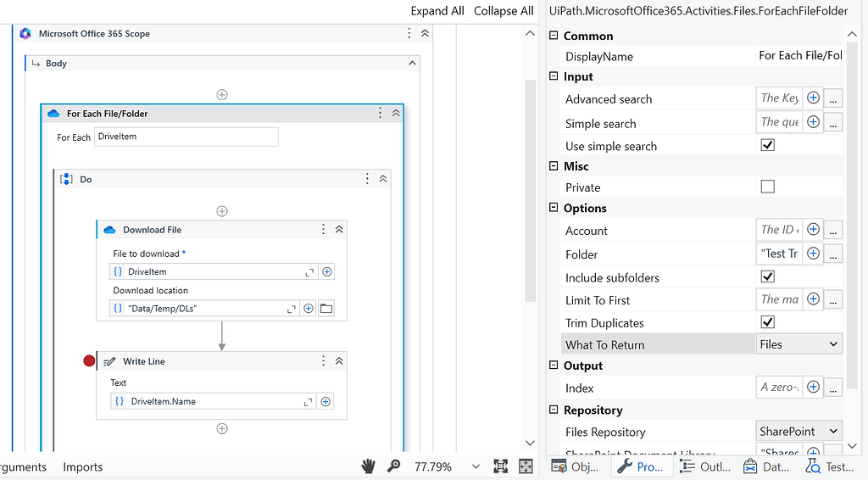Image resolution: width=868 pixels, height=480 pixels.
Task: Click the overview panel icon
Action: point(526,466)
